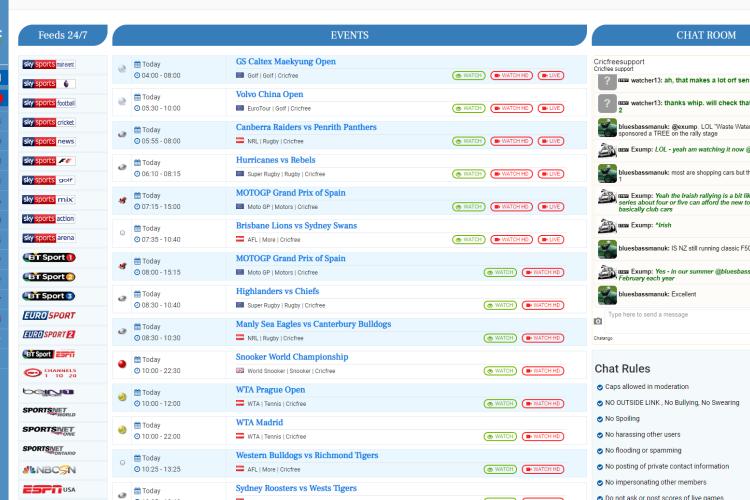Open Eurosport 2 channel logo
Screen dimensions: 750x500
pos(49,334)
